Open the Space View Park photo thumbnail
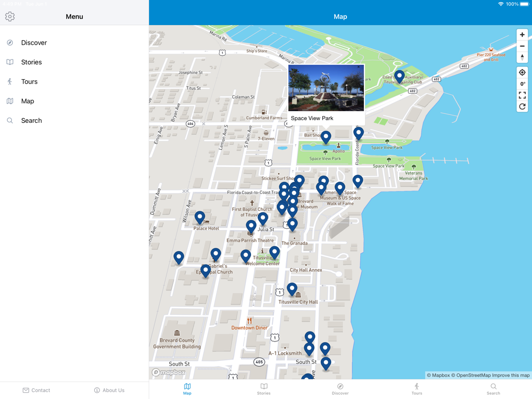 tap(326, 88)
